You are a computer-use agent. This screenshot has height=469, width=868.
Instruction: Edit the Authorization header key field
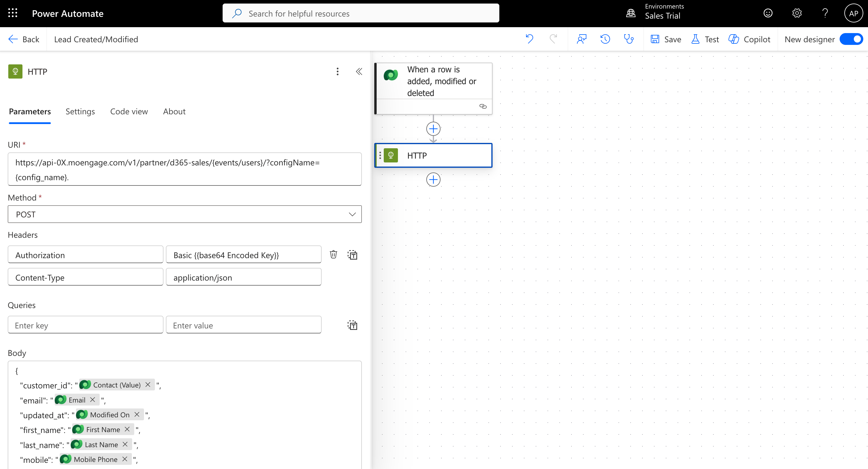pyautogui.click(x=85, y=255)
